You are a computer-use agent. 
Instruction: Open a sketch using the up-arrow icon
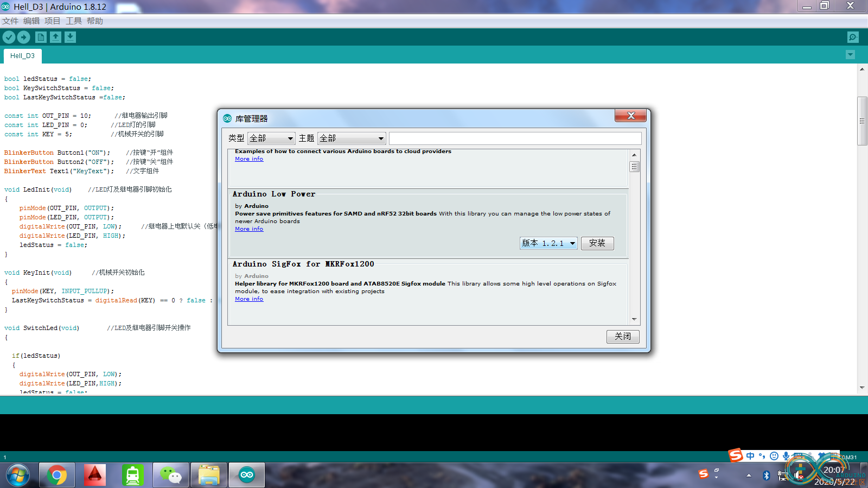pyautogui.click(x=55, y=37)
